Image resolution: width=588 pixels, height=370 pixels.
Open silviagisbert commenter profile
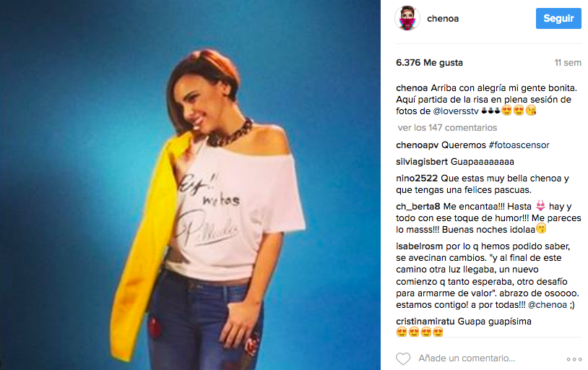[422, 162]
